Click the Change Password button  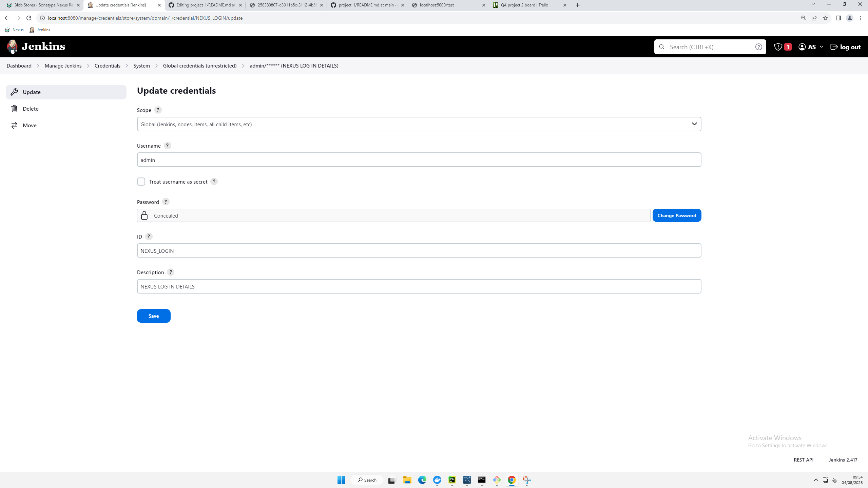click(x=676, y=215)
